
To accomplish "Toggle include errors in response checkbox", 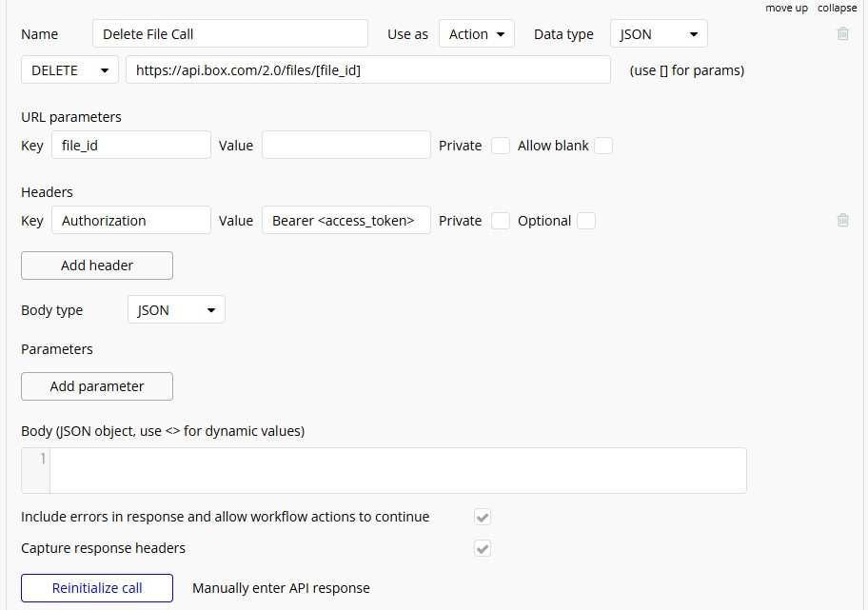I will [x=483, y=517].
